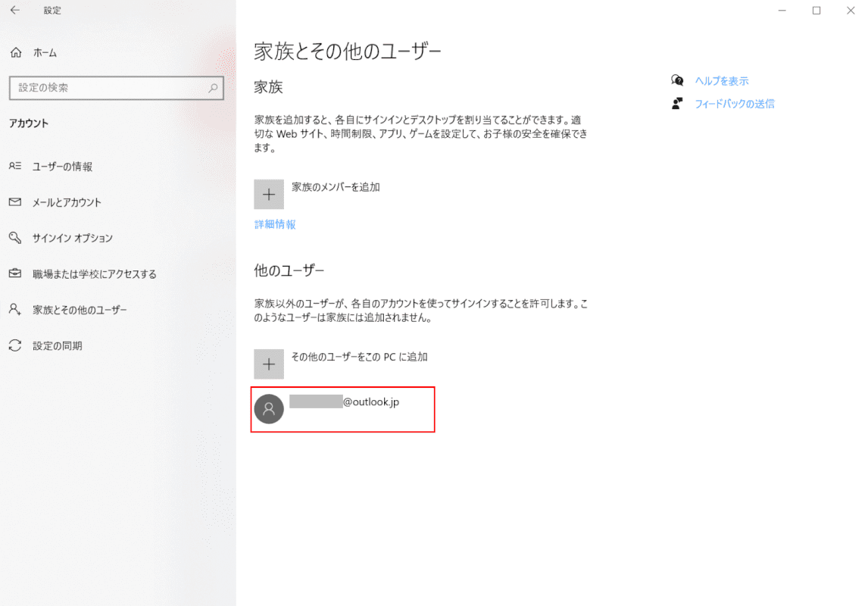Screen dimensions: 868x606
Task: Click the フィードバックの送信 person icon
Action: 677,104
